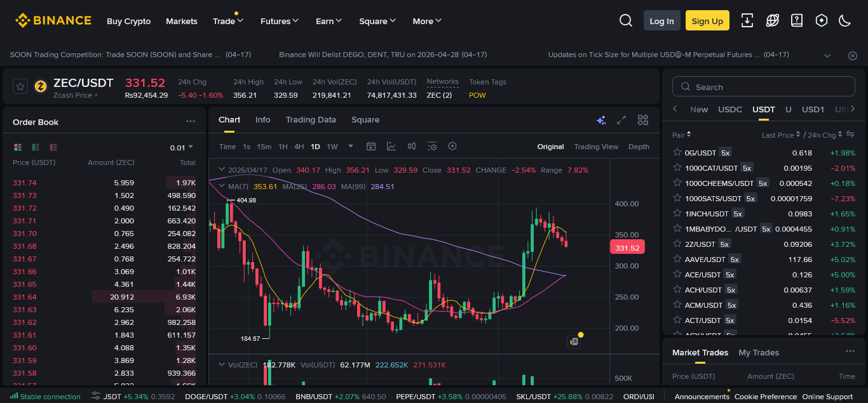Switch last price and 24h change columns
The width and height of the screenshot is (868, 403).
(850, 135)
